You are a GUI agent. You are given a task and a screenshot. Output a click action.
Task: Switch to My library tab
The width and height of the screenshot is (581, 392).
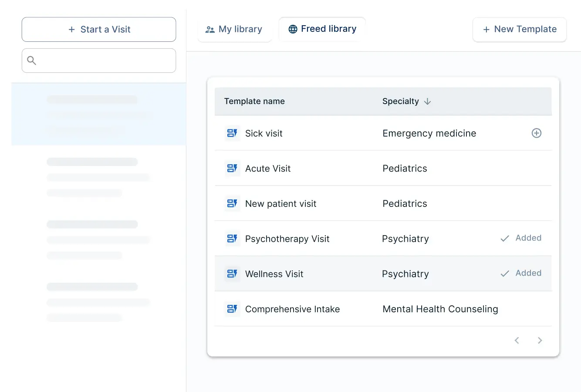(x=234, y=30)
